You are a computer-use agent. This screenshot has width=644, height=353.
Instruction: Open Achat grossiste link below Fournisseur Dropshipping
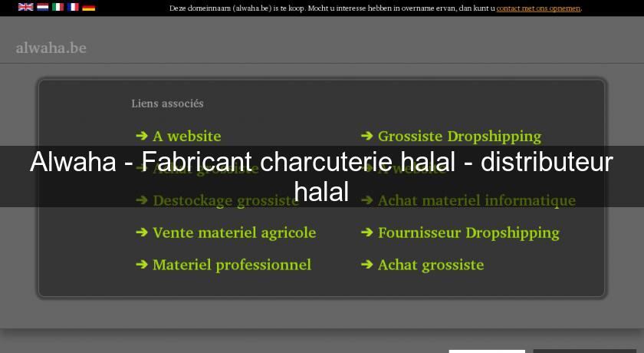coord(431,265)
